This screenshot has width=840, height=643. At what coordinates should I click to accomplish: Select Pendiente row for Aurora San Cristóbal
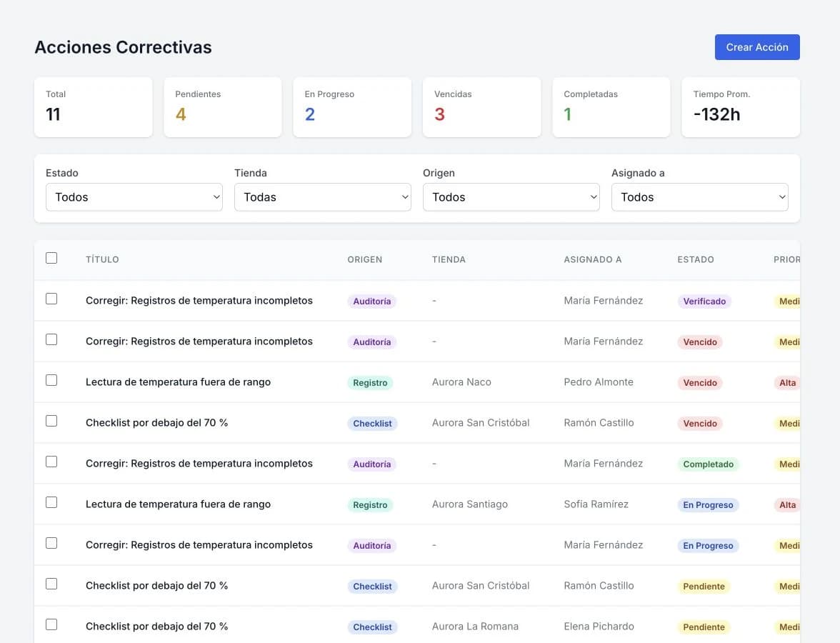click(x=51, y=584)
